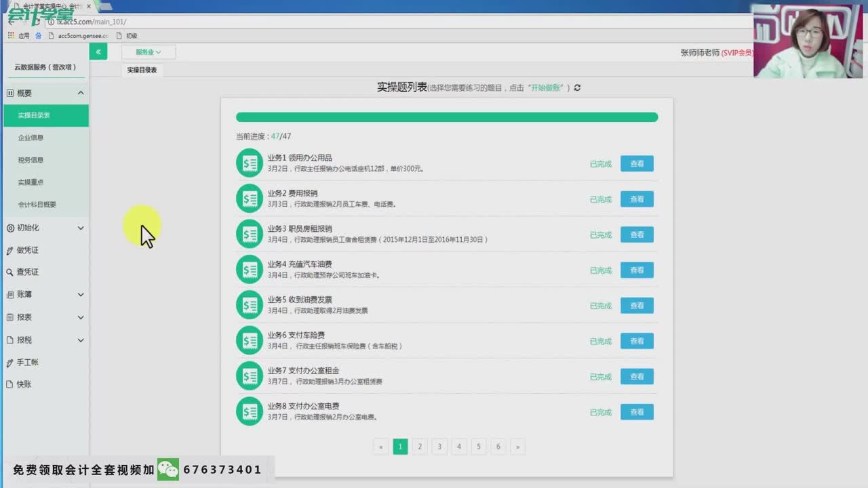The width and height of the screenshot is (868, 488).
Task: Select 企业信息 in the sidebar menu
Action: [31, 138]
